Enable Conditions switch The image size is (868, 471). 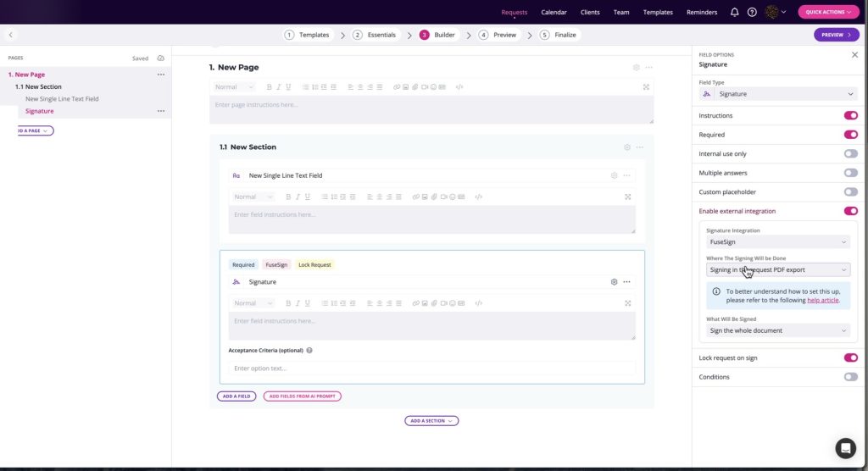tap(850, 377)
